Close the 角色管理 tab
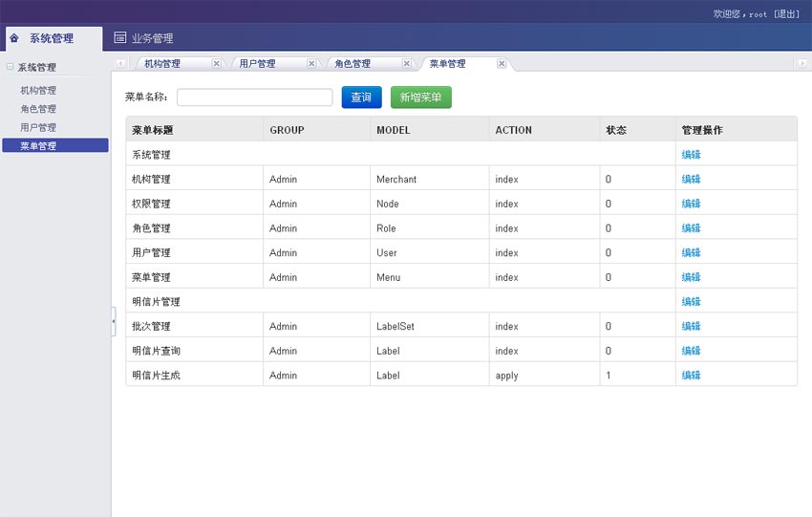Screen dimensions: 812x517 406,64
